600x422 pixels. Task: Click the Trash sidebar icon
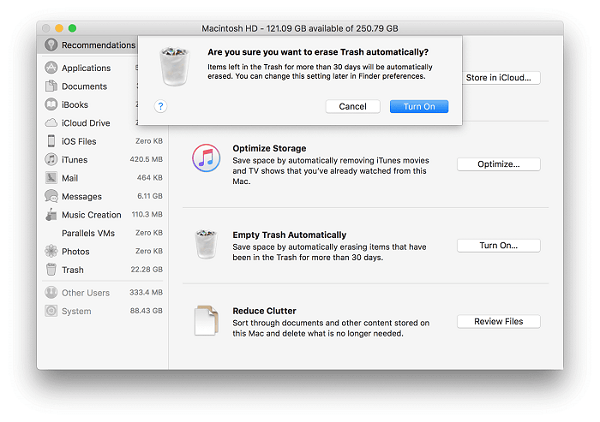coord(51,270)
